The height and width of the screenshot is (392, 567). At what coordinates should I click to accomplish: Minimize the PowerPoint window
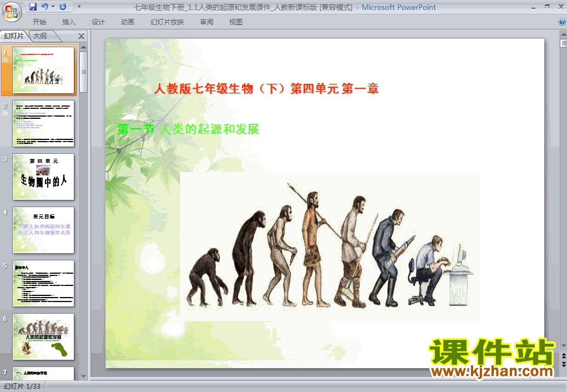point(533,7)
